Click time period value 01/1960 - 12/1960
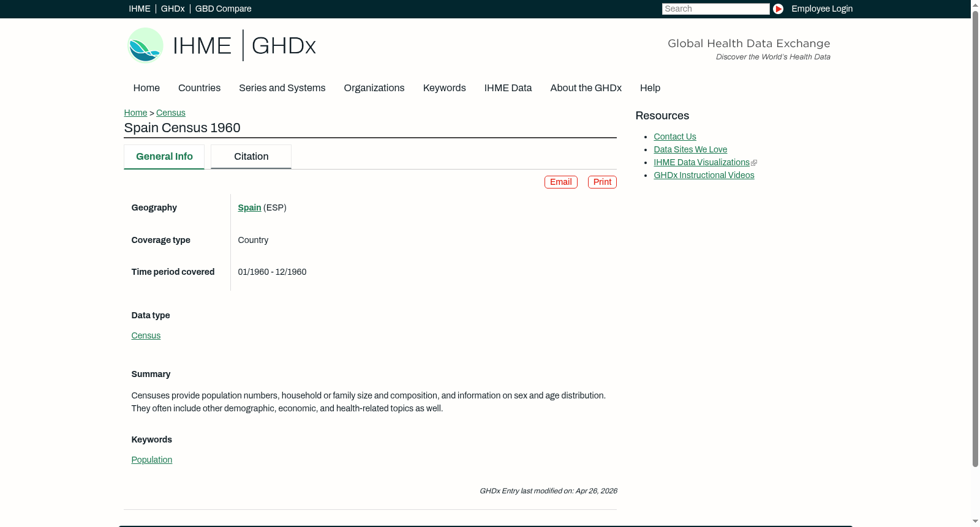This screenshot has width=980, height=527. coord(272,272)
